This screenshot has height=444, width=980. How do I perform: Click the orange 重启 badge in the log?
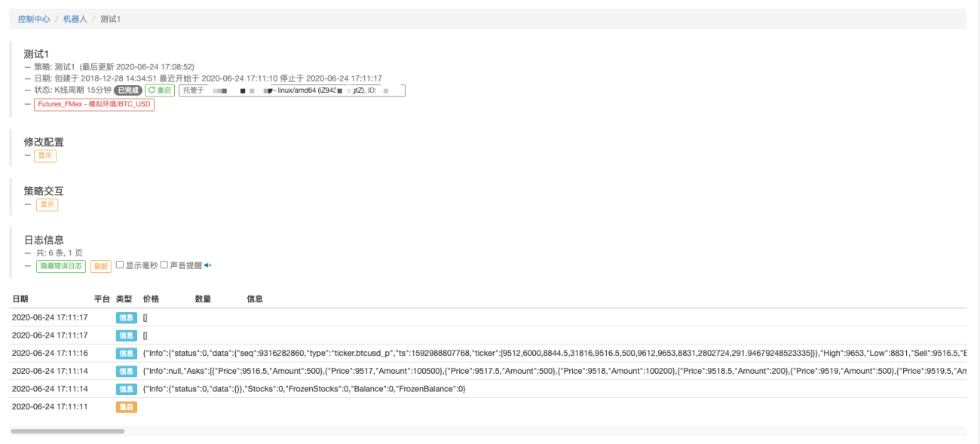[x=127, y=407]
